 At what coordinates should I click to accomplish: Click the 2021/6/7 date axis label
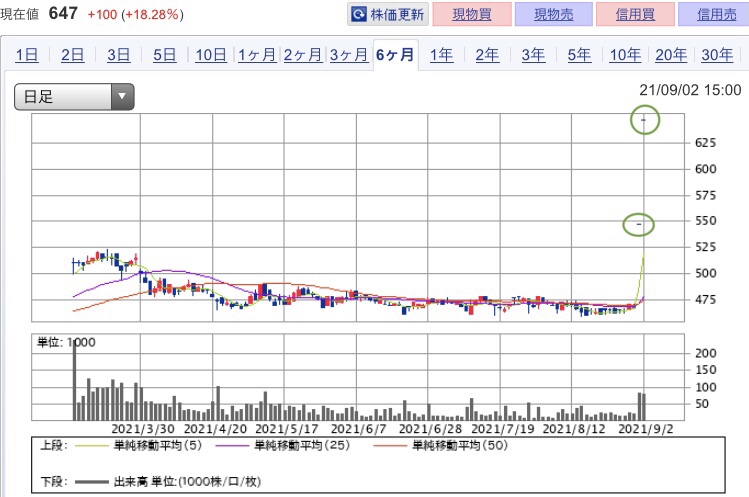(359, 429)
